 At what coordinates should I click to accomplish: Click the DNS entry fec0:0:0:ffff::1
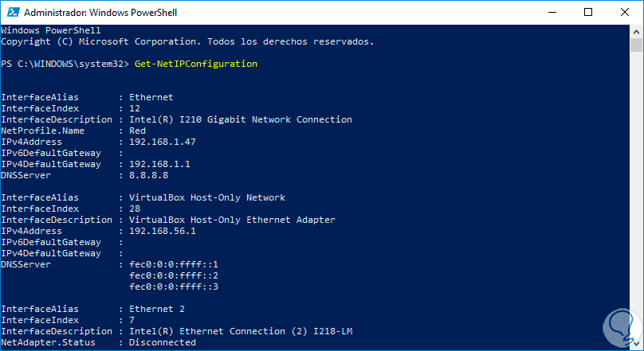[173, 264]
